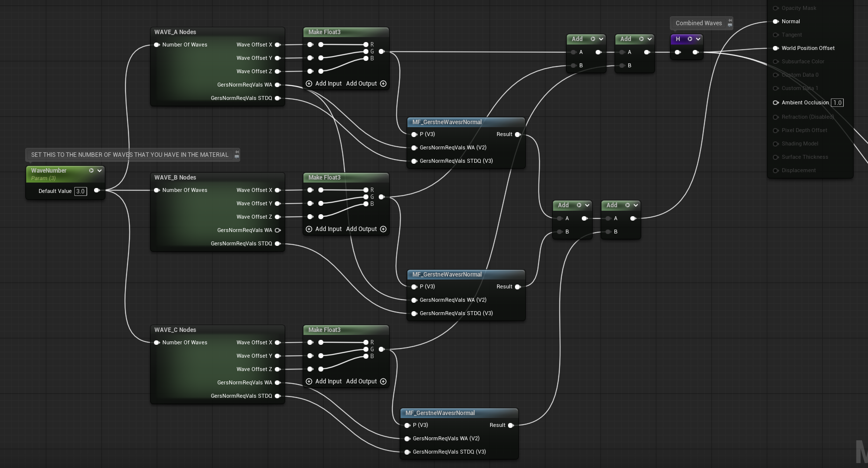Select the WAVE_A Nodes title bar

pos(217,32)
